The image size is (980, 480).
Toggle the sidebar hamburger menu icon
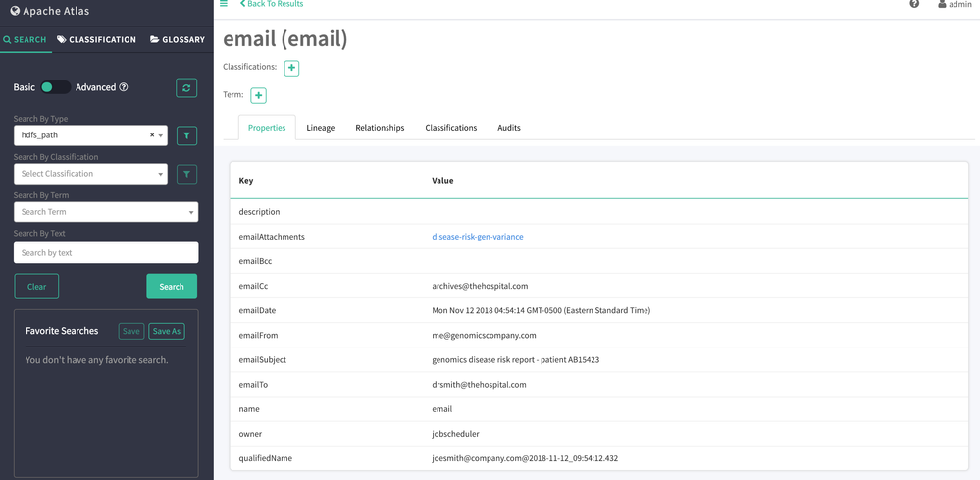tap(224, 4)
